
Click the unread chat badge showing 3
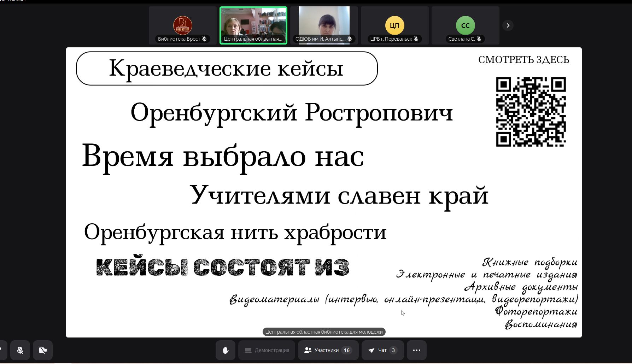(x=393, y=350)
